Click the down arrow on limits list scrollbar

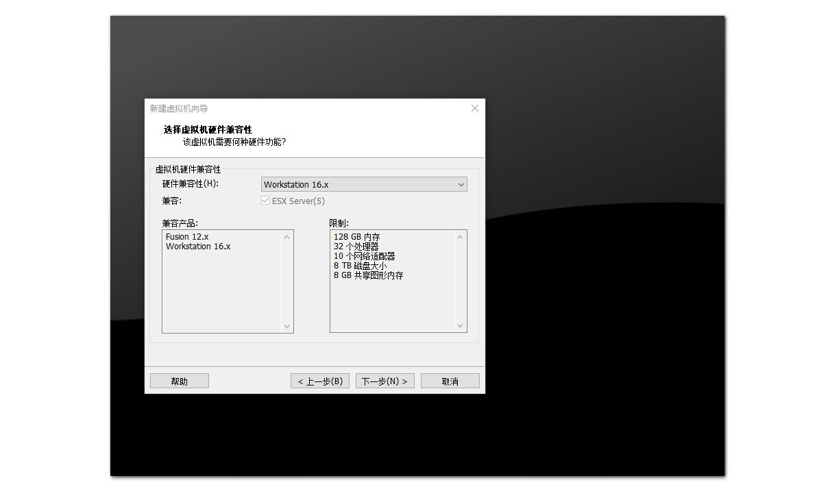coord(460,327)
